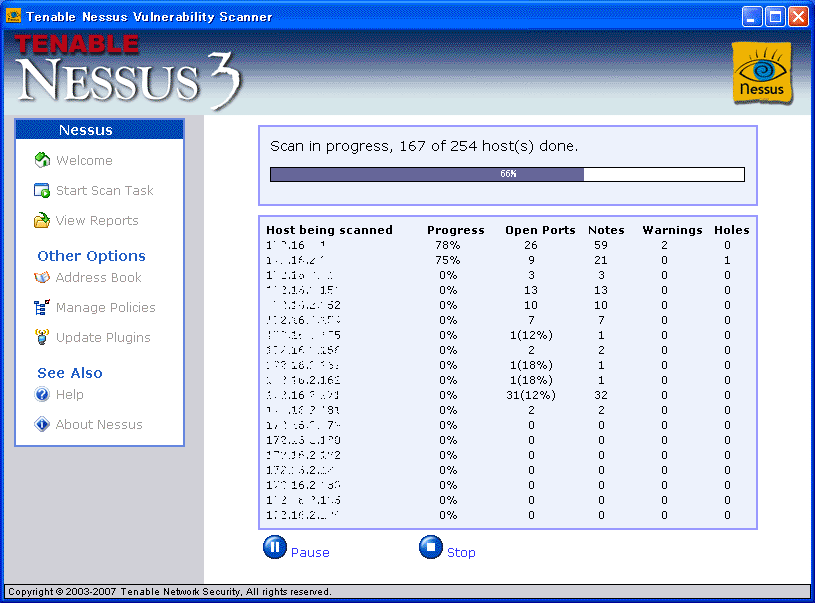Click the About Nessus info icon

(x=42, y=424)
